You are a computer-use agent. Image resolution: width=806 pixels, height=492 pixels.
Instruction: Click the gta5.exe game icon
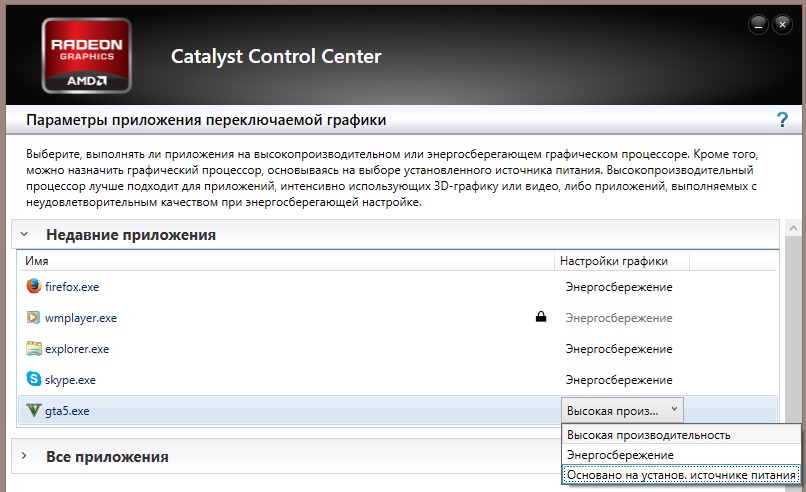[x=34, y=411]
